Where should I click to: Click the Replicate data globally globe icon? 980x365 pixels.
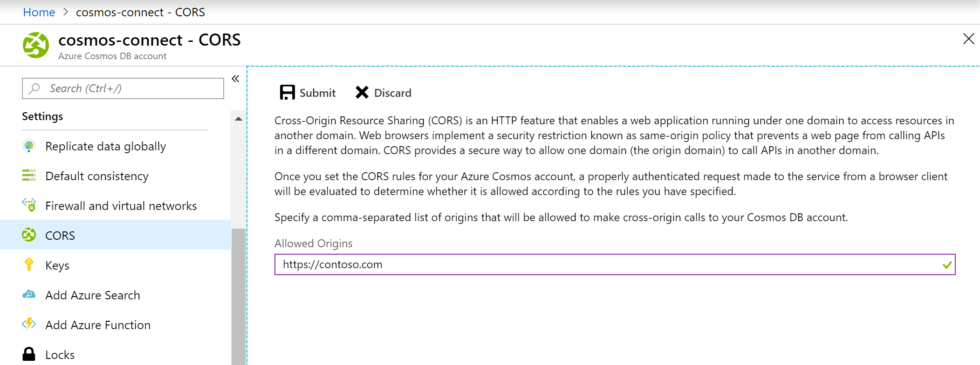[29, 146]
